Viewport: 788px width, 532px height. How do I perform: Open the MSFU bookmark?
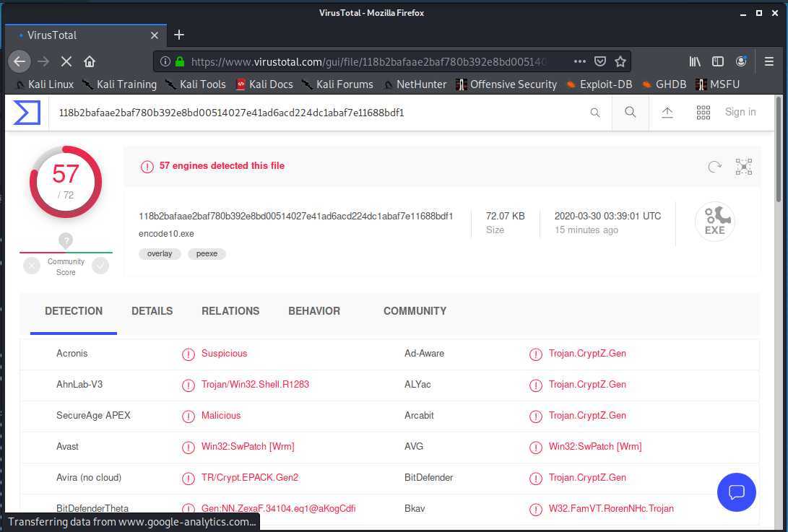coord(718,84)
